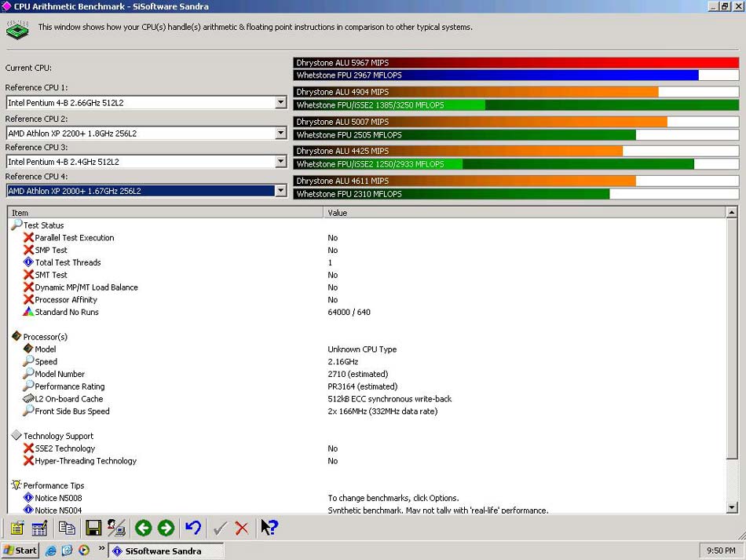Click the scrollbar down arrow in results list
This screenshot has height=560, width=746.
pos(732,507)
